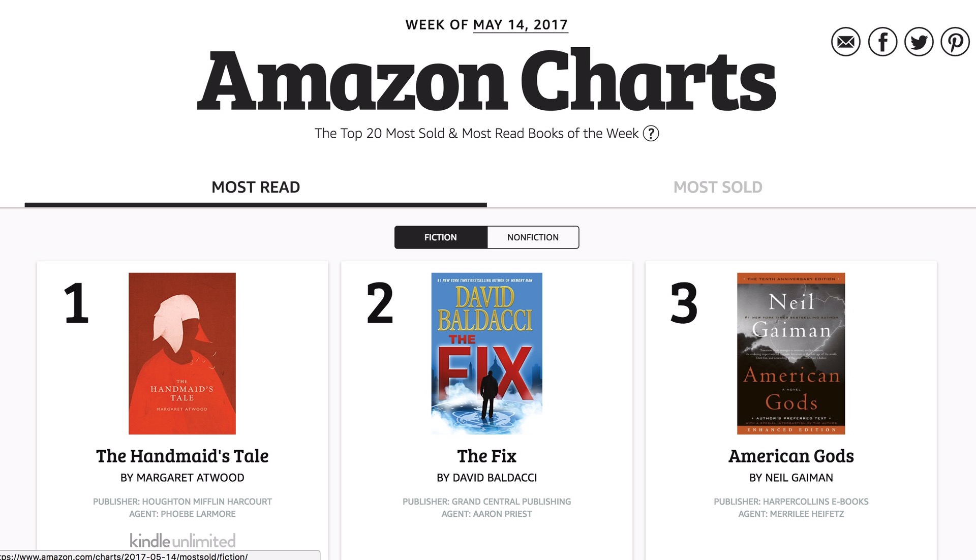Go to the American Gods title link
The image size is (976, 560).
tap(791, 456)
